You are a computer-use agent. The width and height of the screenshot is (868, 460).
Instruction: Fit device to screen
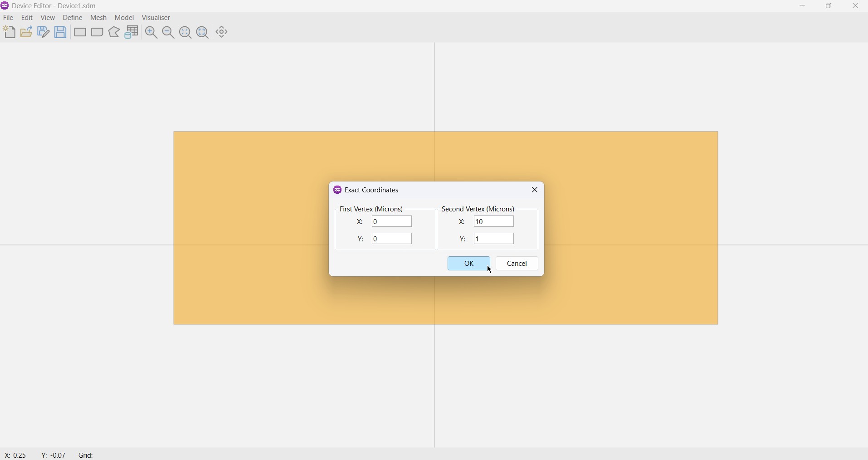[203, 32]
